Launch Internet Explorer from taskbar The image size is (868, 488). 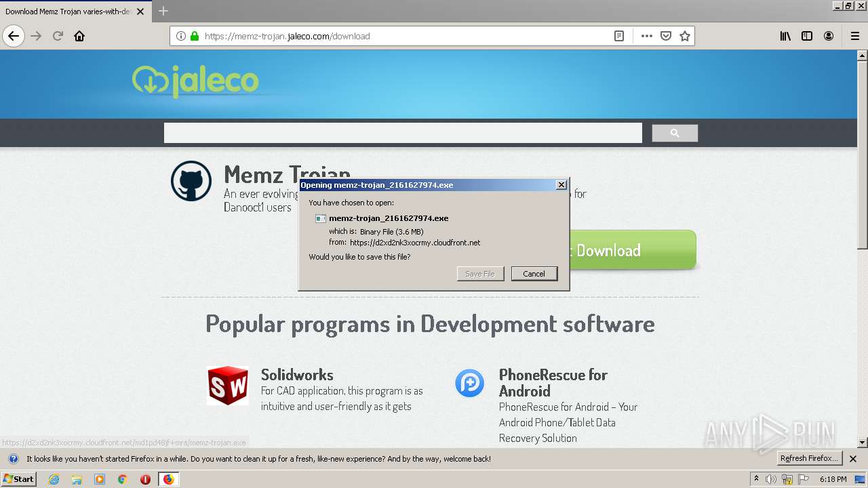[54, 479]
